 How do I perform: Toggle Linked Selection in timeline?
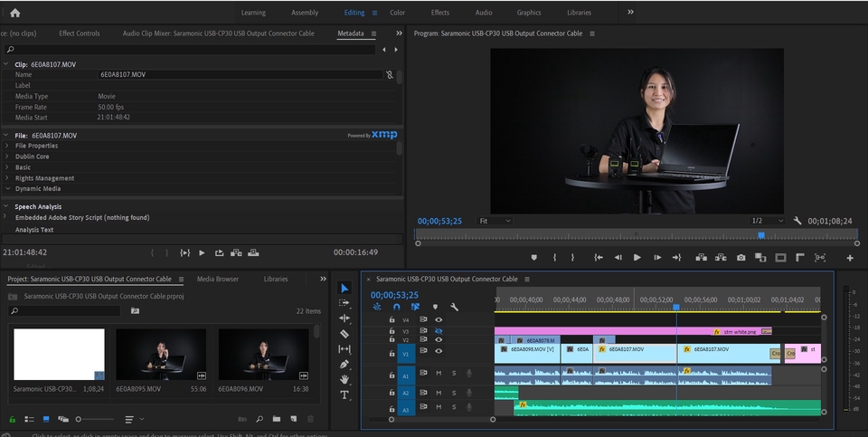tap(415, 307)
